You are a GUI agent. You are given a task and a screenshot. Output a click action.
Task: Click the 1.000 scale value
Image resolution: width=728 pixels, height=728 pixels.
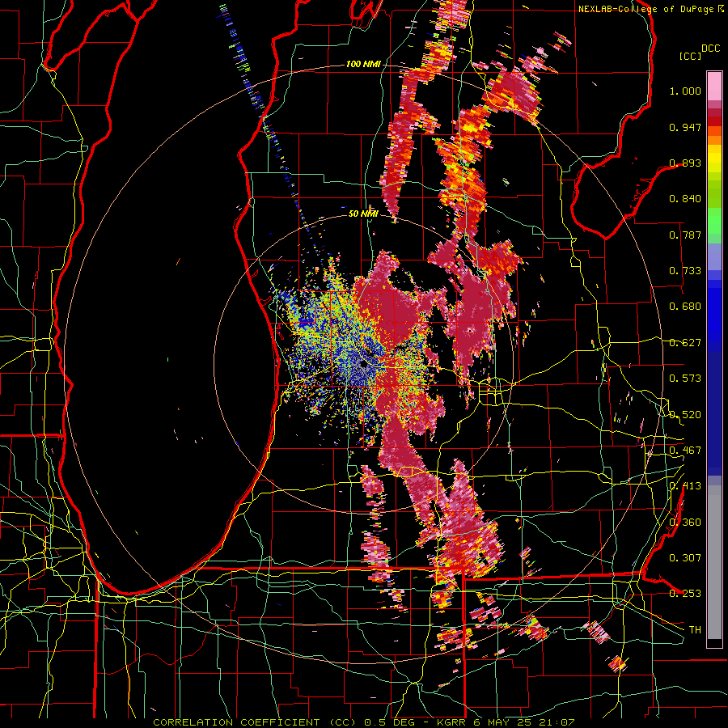[x=685, y=91]
